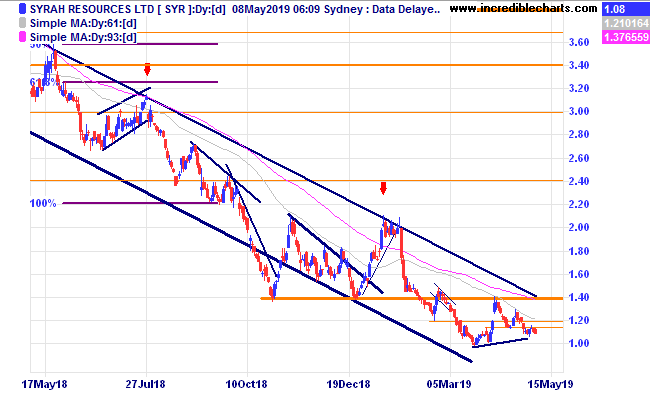Viewport: 651px width, 395px height.
Task: Click the 15May19 date axis label
Action: coord(550,384)
